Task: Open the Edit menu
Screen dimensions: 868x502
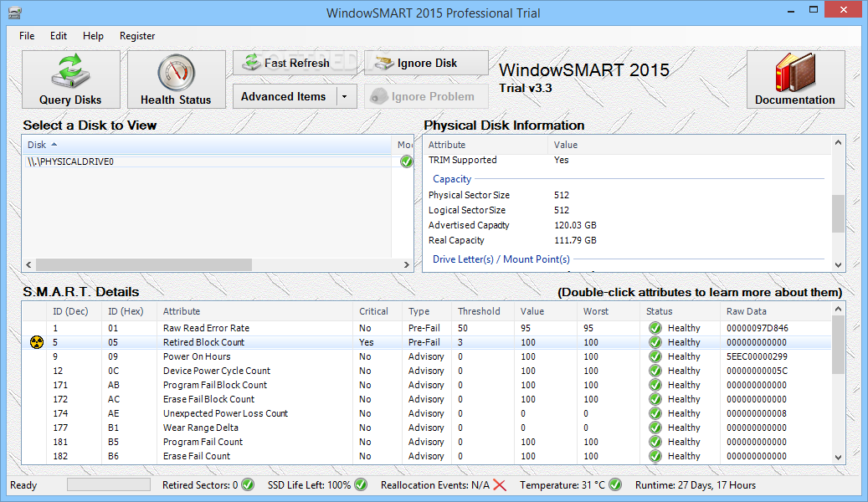Action: pyautogui.click(x=58, y=35)
